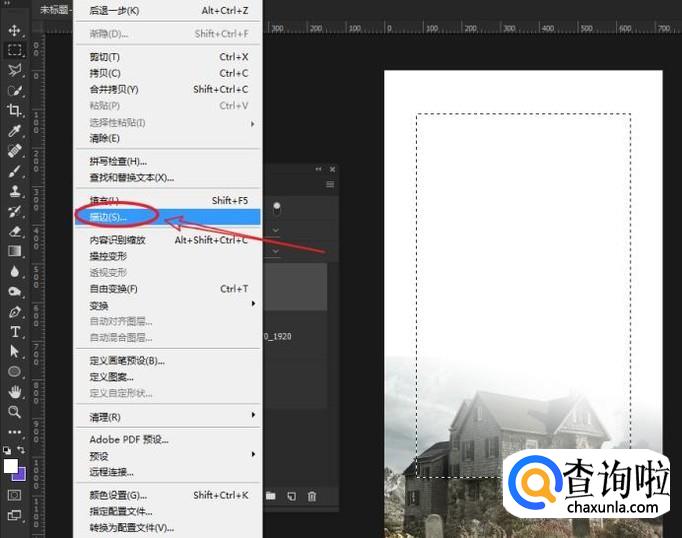Choose Check Spelling (H)... menu item
The height and width of the screenshot is (538, 682).
(x=168, y=161)
